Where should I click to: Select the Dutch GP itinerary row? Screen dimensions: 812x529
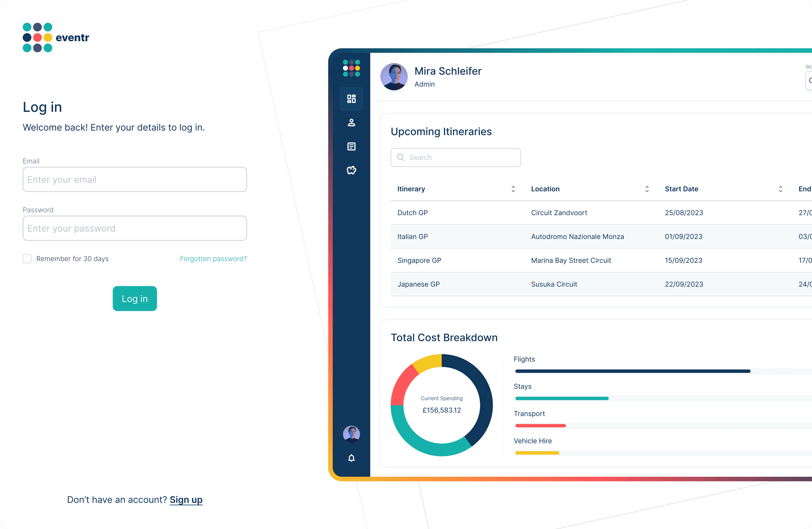click(x=413, y=213)
